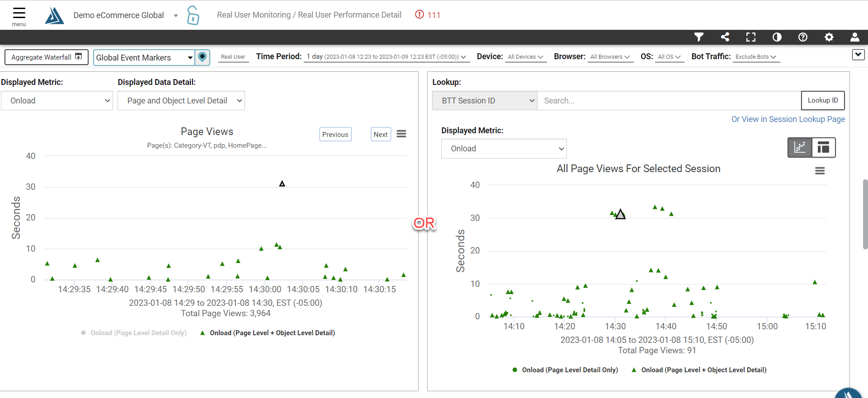Expand Device All Devices dropdown
The height and width of the screenshot is (398, 868).
(525, 57)
